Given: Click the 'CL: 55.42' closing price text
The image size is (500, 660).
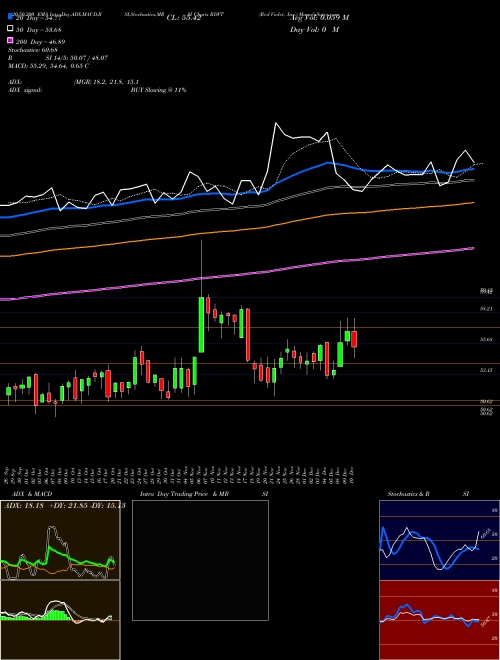Looking at the screenshot, I should tap(184, 18).
